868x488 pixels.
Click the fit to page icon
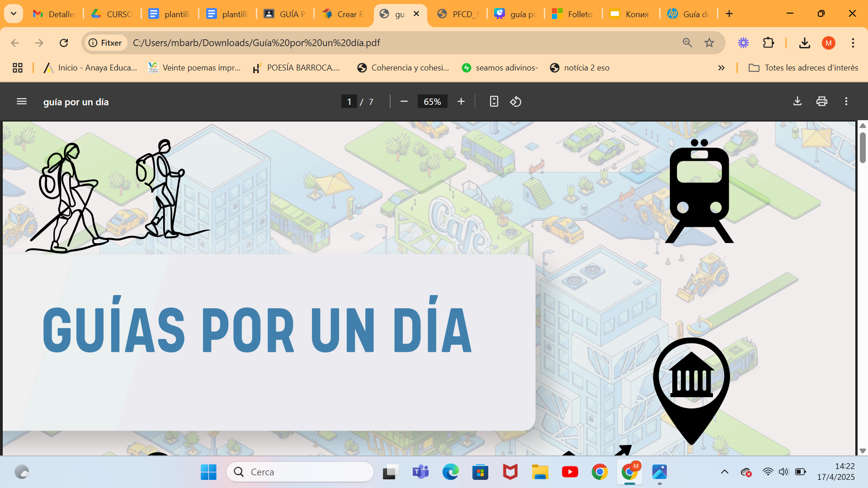(494, 102)
